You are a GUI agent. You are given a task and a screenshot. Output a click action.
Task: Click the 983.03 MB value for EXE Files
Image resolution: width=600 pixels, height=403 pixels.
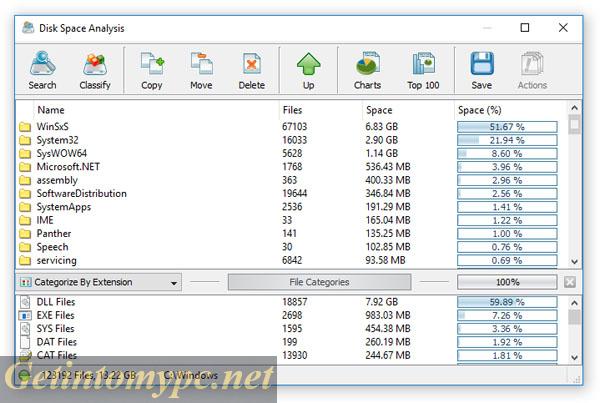pos(388,315)
